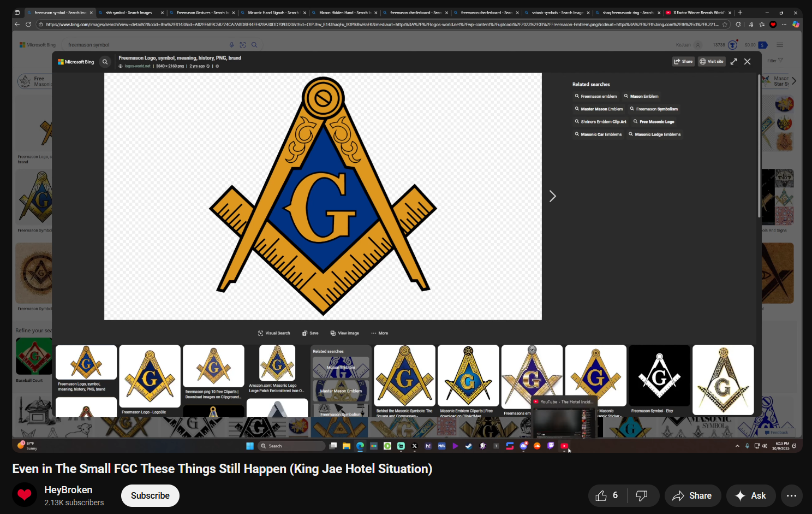812x514 pixels.
Task: Switch to the 'Masonic Hand Signals' browser tab
Action: (x=273, y=13)
